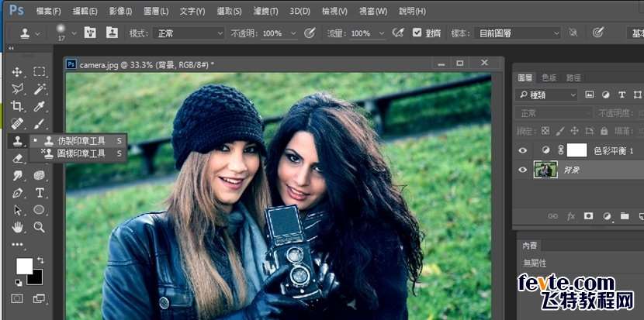This screenshot has width=644, height=320.
Task: Hide the 色彩平衡 1 layer
Action: tap(523, 150)
